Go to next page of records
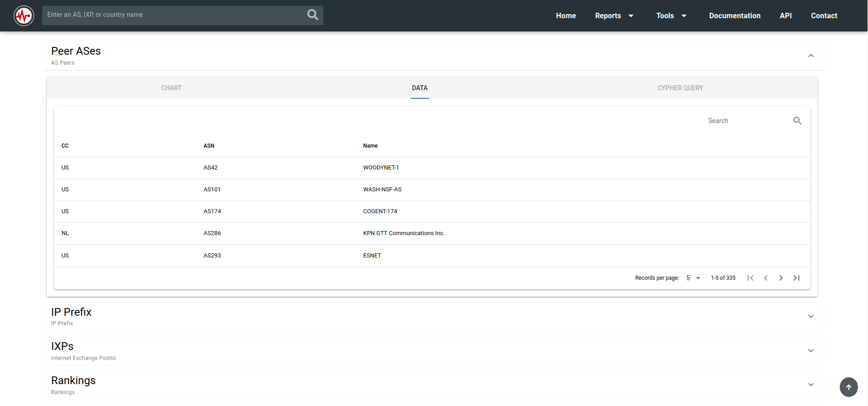The image size is (868, 406). coord(781,278)
